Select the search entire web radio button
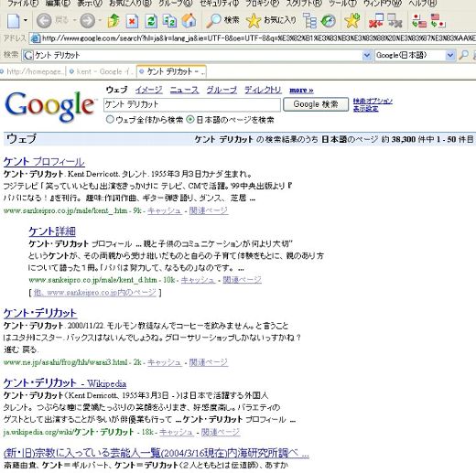 (110, 119)
